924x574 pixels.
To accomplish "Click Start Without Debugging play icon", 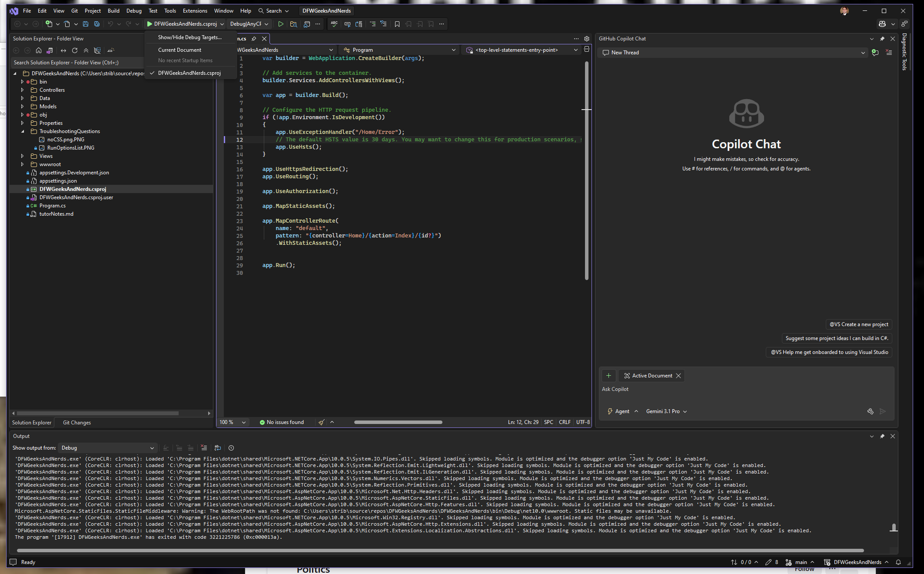I will [x=281, y=24].
